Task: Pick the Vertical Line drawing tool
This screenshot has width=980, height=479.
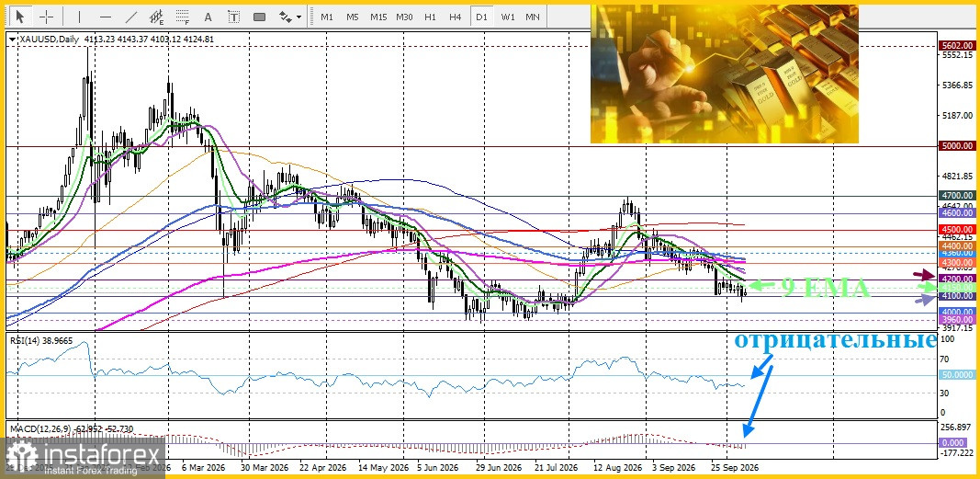Action: [79, 17]
